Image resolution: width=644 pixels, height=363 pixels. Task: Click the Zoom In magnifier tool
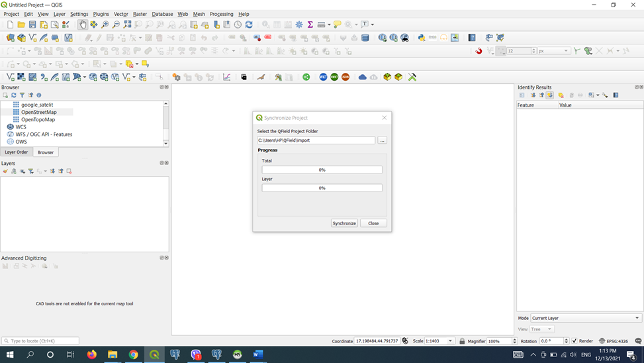click(105, 25)
